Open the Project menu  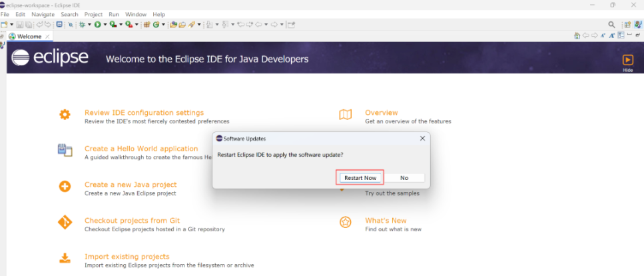(93, 14)
